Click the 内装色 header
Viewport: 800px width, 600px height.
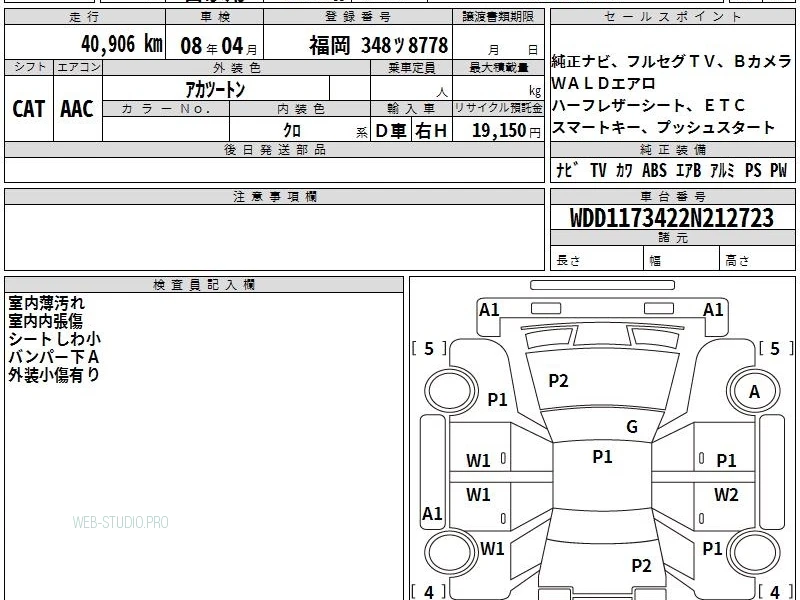click(x=300, y=109)
